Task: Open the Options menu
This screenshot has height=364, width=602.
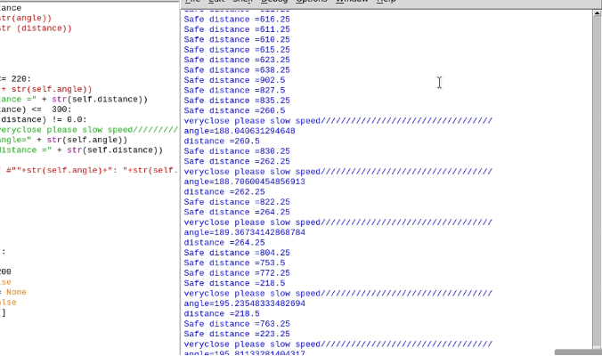Action: 312,2
